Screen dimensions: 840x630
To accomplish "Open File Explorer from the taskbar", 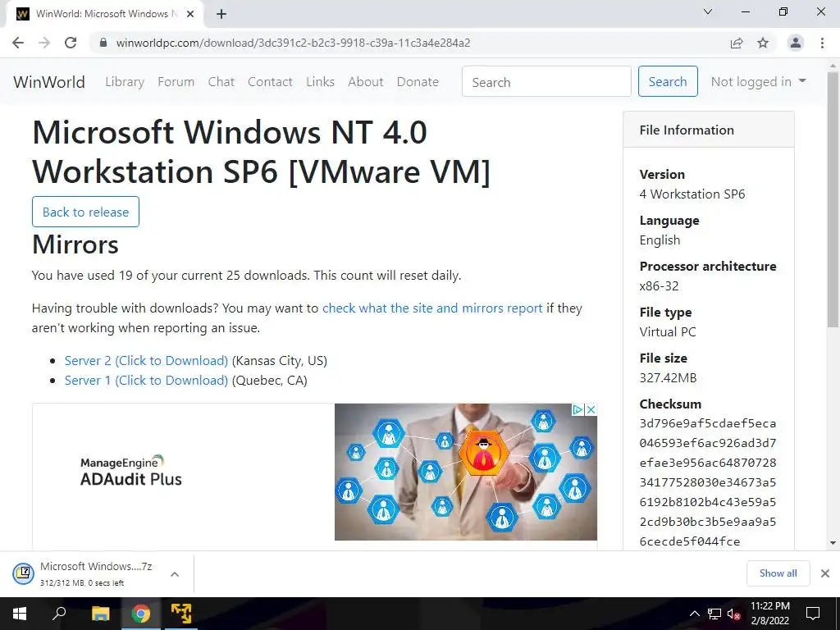I will (100, 614).
